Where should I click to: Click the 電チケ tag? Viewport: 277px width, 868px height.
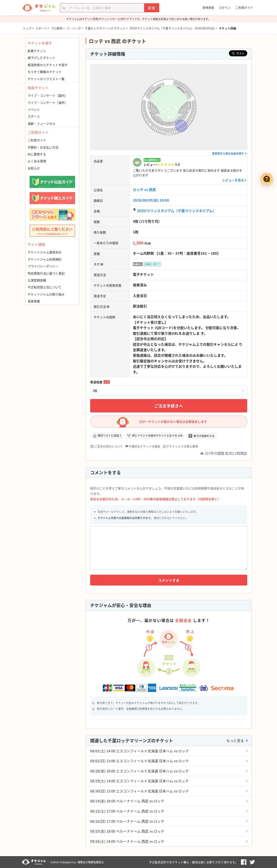(157, 264)
